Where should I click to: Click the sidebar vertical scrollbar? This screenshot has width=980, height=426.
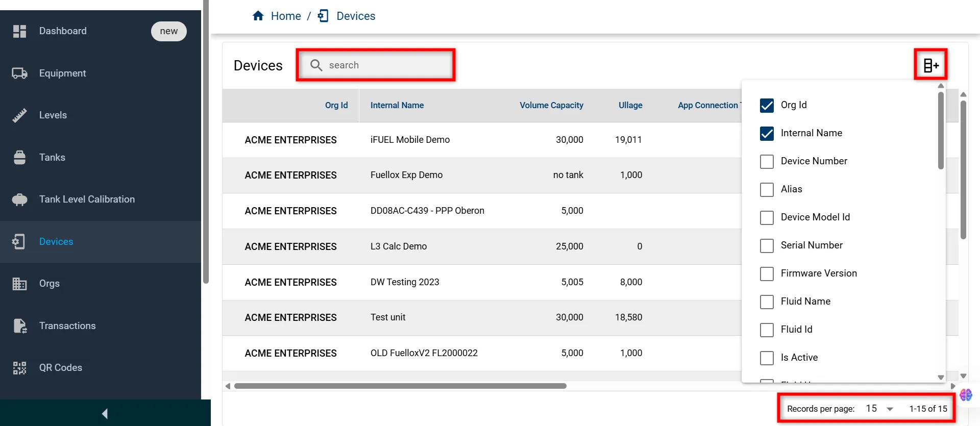pyautogui.click(x=206, y=142)
